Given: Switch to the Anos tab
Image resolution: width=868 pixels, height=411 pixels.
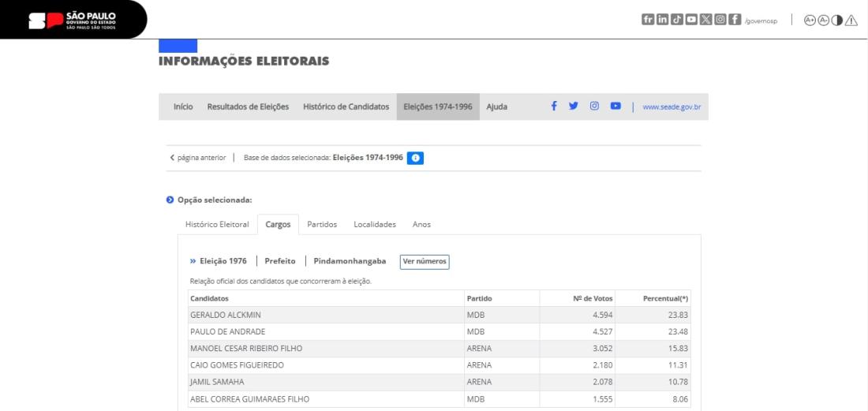Looking at the screenshot, I should pyautogui.click(x=421, y=225).
